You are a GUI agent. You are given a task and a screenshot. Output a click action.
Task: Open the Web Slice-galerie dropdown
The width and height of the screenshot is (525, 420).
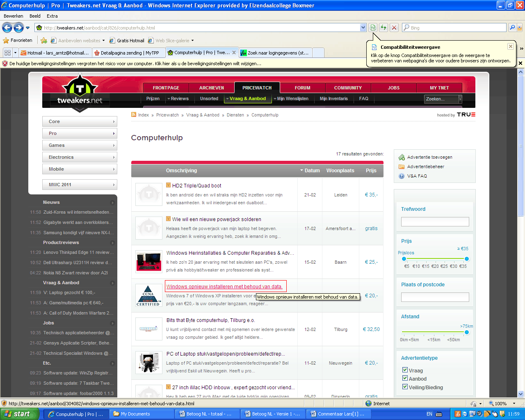point(193,41)
